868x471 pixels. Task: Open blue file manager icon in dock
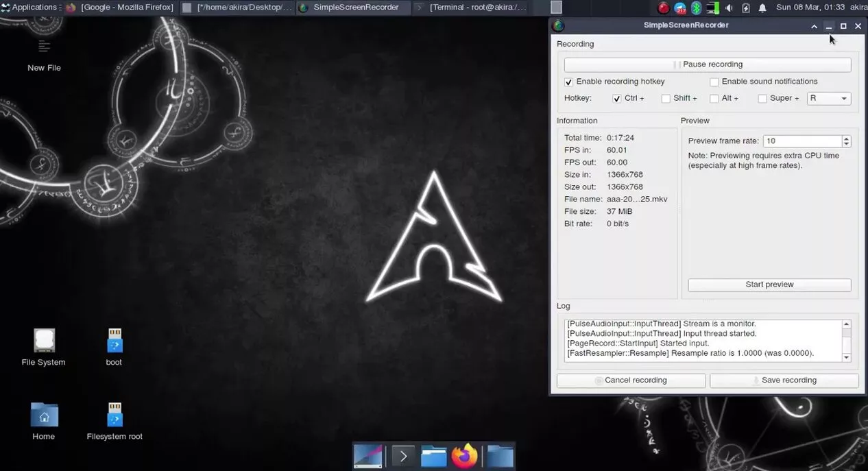point(434,456)
